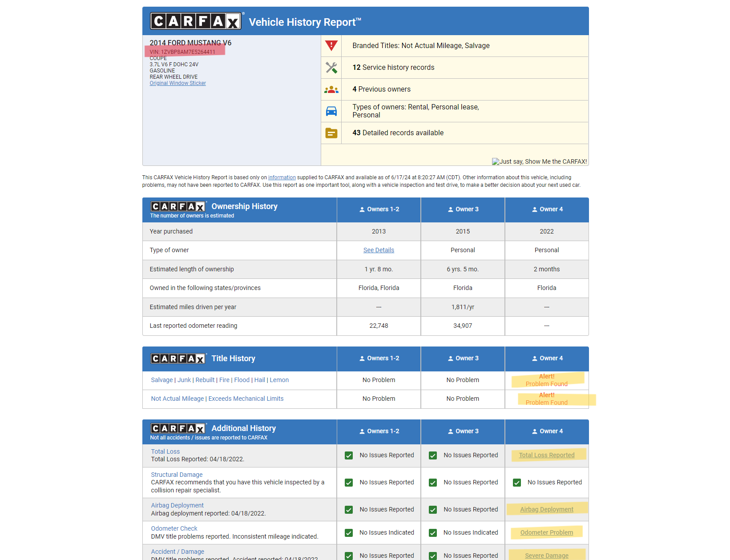Click the CARFAX logo beside Ownership History

tap(178, 206)
